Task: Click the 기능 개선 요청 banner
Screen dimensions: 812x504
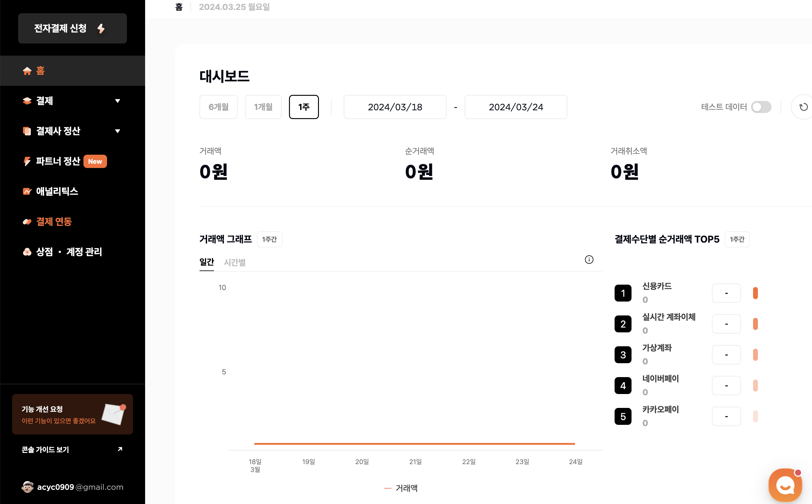Action: tap(72, 414)
